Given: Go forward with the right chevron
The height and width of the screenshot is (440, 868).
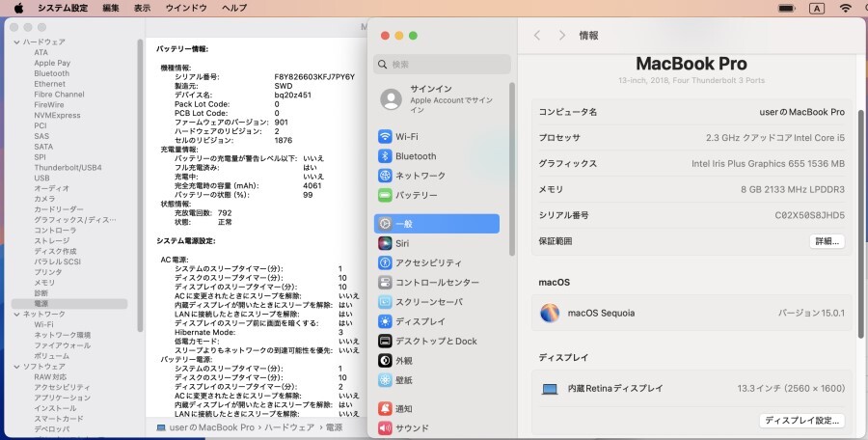Looking at the screenshot, I should (562, 36).
